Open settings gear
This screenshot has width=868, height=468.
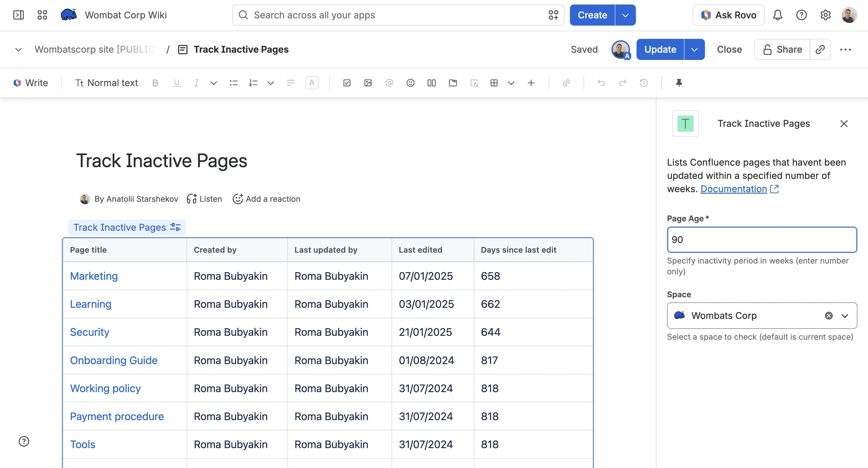tap(825, 15)
